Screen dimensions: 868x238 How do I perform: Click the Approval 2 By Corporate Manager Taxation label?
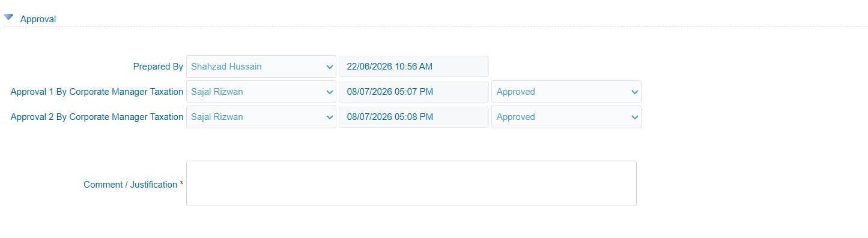[97, 117]
